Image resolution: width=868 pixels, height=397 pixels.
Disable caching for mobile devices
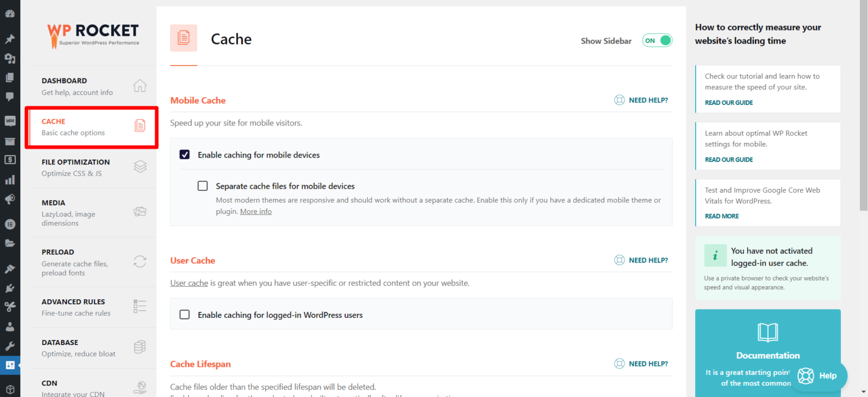[184, 154]
